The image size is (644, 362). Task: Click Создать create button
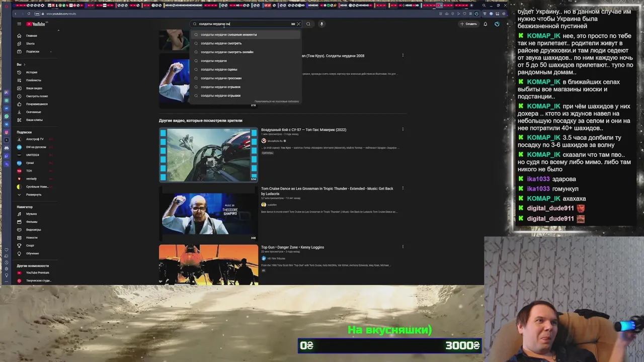point(468,24)
